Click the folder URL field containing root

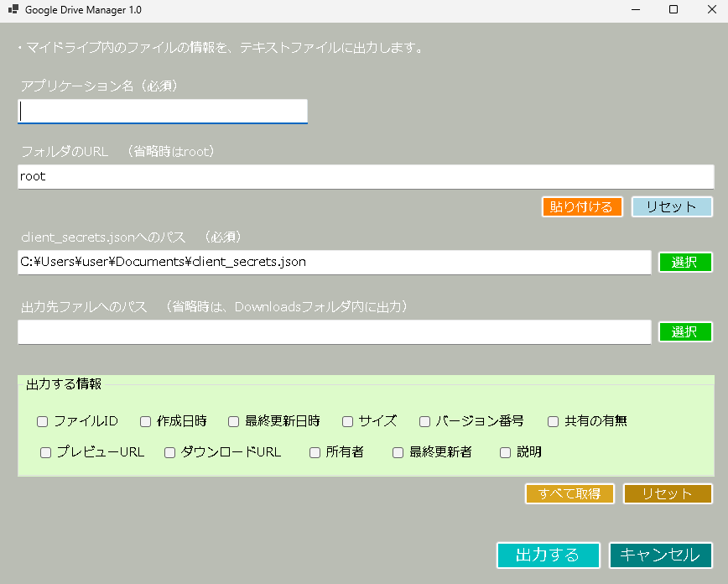coord(366,176)
